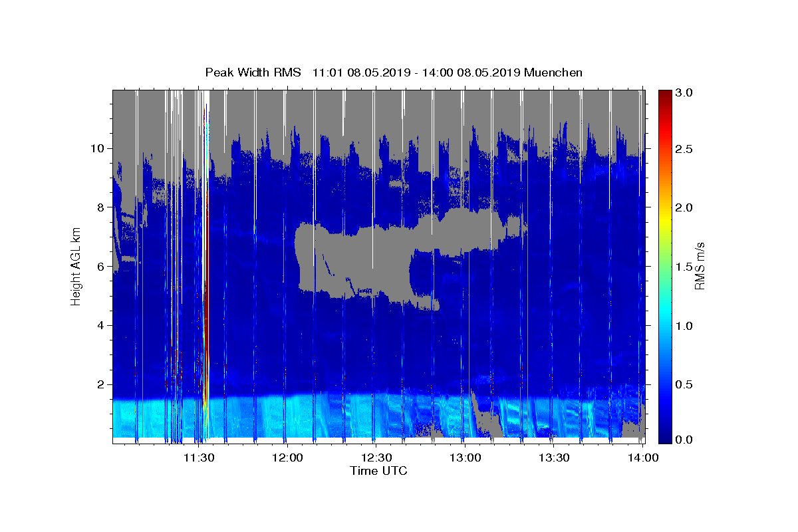Click the 'RMS m/s' colorbar label
The width and height of the screenshot is (798, 532).
tap(700, 266)
